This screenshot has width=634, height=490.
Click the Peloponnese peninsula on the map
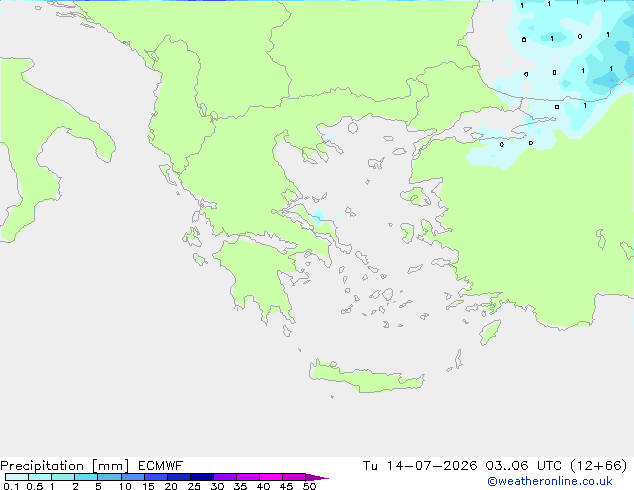click(259, 275)
